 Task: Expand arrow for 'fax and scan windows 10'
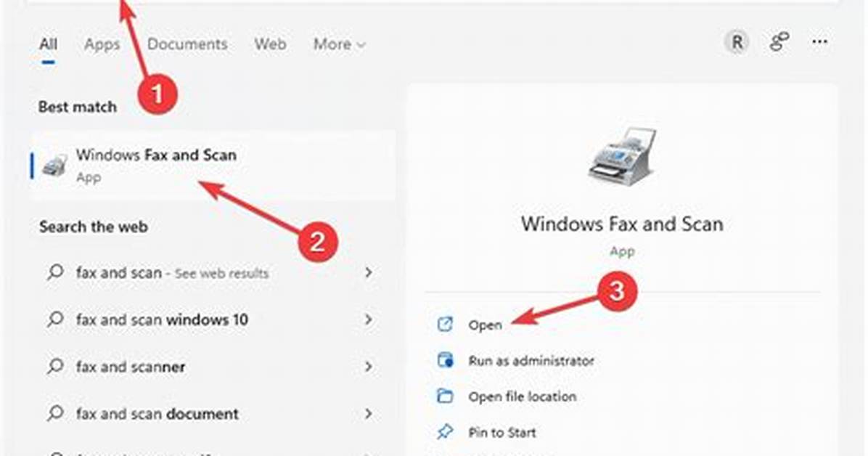[369, 319]
